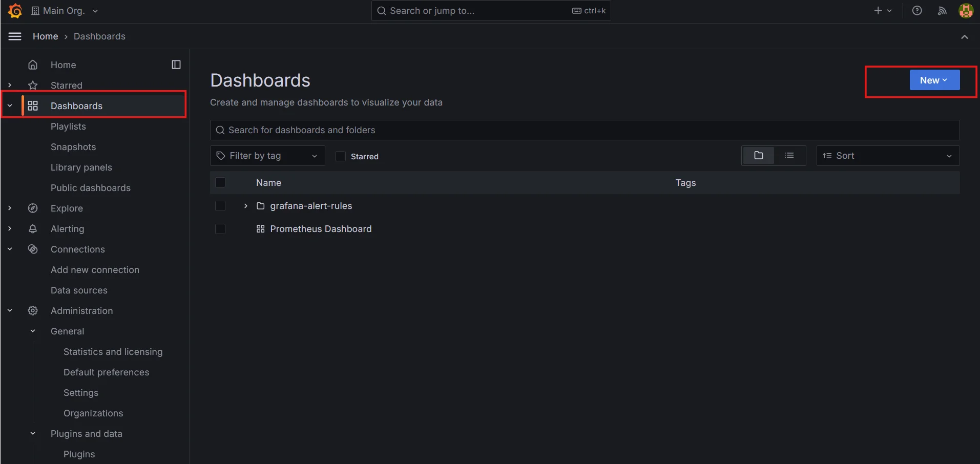Click the news feed icon in top bar
980x464 pixels.
(x=942, y=10)
